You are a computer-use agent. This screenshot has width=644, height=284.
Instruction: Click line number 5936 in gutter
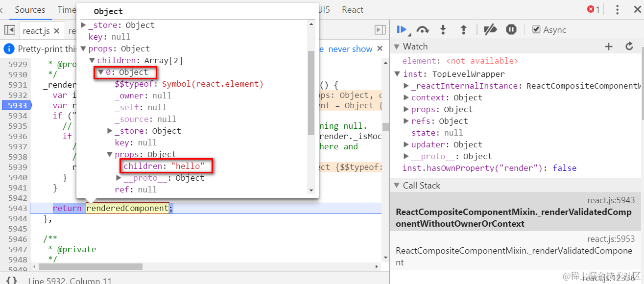pyautogui.click(x=18, y=136)
